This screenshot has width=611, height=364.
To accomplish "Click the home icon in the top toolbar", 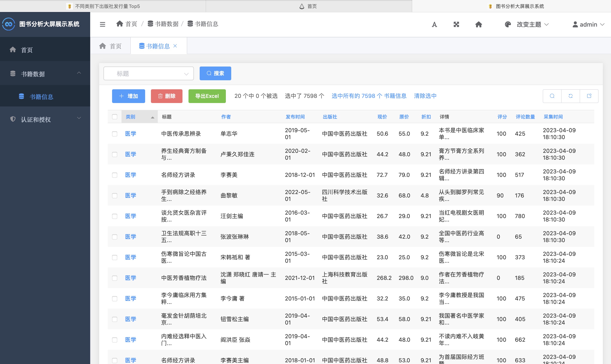I will coord(479,24).
